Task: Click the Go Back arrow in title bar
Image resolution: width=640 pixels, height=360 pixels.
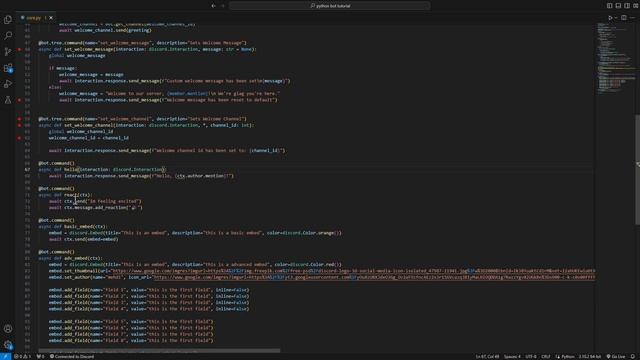Action: point(213,6)
